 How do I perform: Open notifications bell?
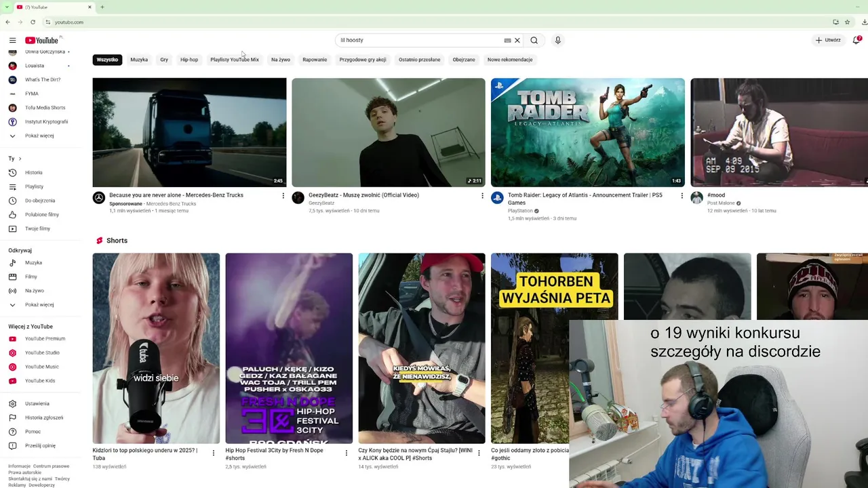tap(857, 40)
